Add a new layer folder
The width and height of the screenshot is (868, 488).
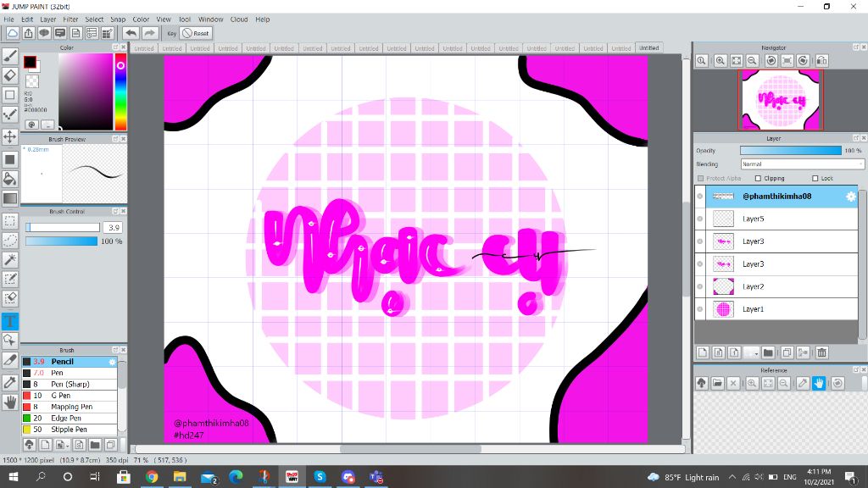coord(768,352)
